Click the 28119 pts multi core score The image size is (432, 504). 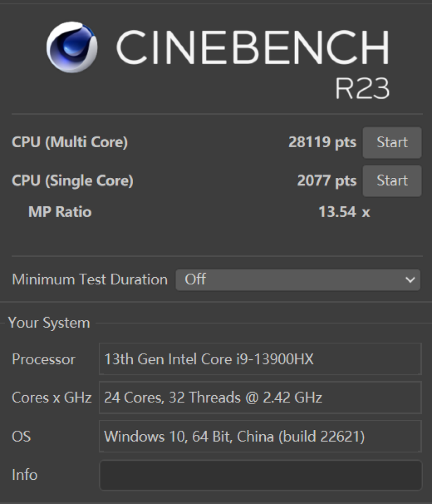322,143
